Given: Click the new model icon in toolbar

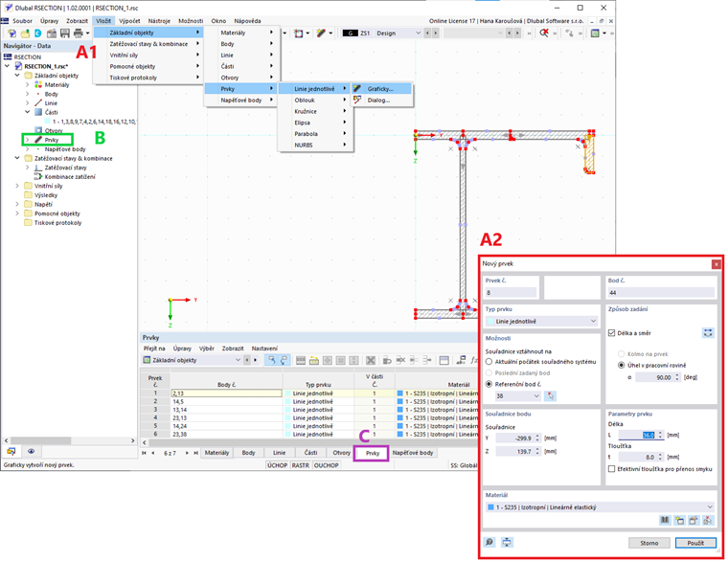Looking at the screenshot, I should 12,34.
